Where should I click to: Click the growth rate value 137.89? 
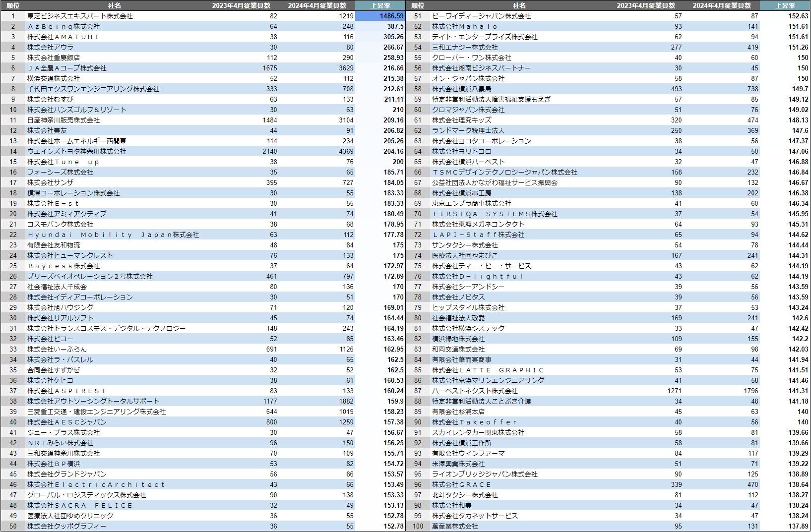pyautogui.click(x=798, y=526)
